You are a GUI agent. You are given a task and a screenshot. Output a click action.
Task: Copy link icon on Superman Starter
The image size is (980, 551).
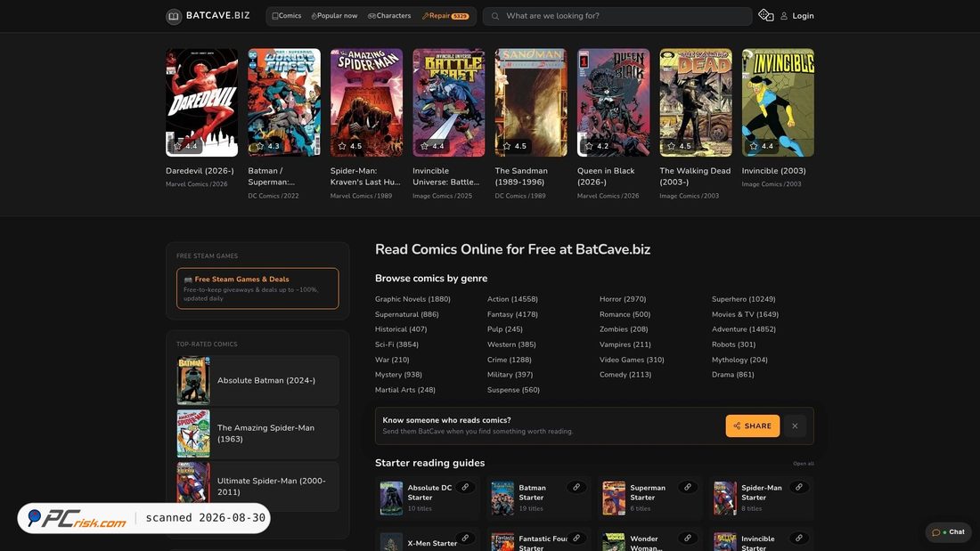click(x=688, y=487)
